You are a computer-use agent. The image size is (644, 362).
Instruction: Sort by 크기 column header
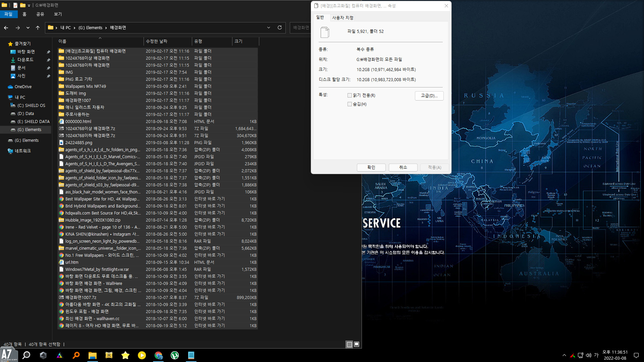245,41
